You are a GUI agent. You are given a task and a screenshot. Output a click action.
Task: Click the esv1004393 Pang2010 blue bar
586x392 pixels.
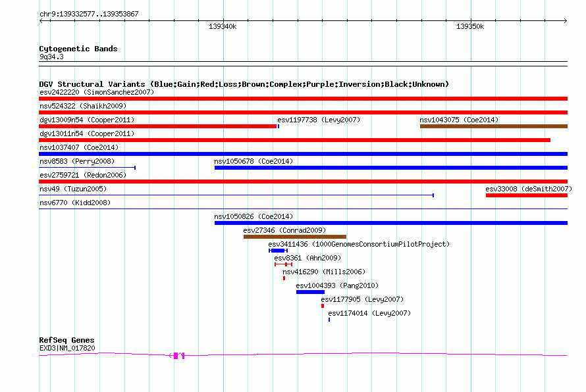pos(310,292)
